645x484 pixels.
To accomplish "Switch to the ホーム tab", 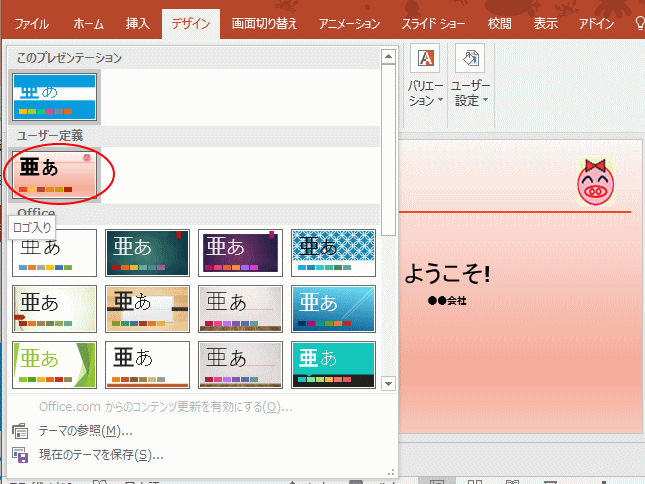I will click(88, 24).
